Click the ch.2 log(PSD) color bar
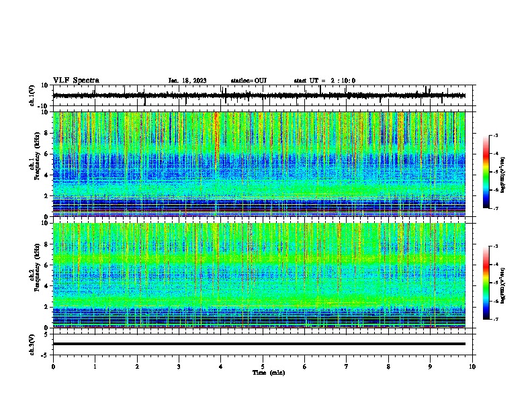532x411 pixels. point(486,283)
